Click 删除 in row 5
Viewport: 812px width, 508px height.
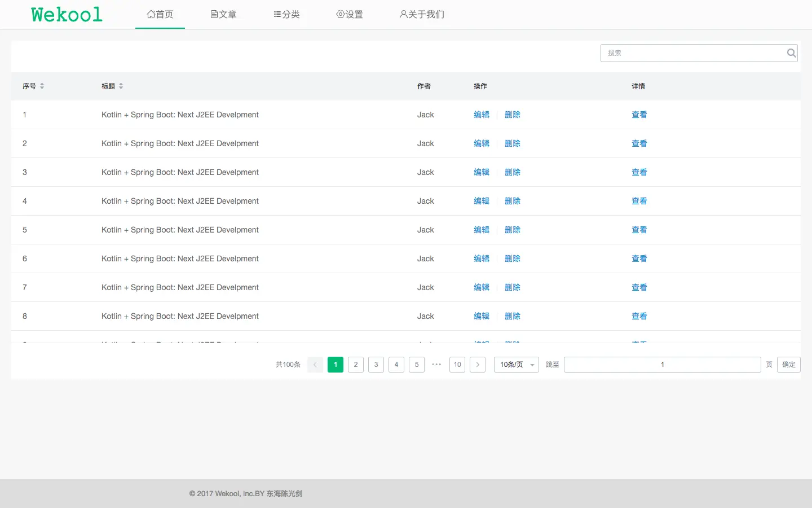[513, 230]
